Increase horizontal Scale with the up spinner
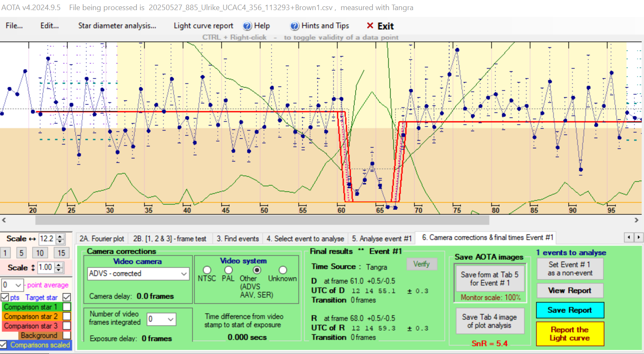The height and width of the screenshot is (354, 644). tap(60, 236)
